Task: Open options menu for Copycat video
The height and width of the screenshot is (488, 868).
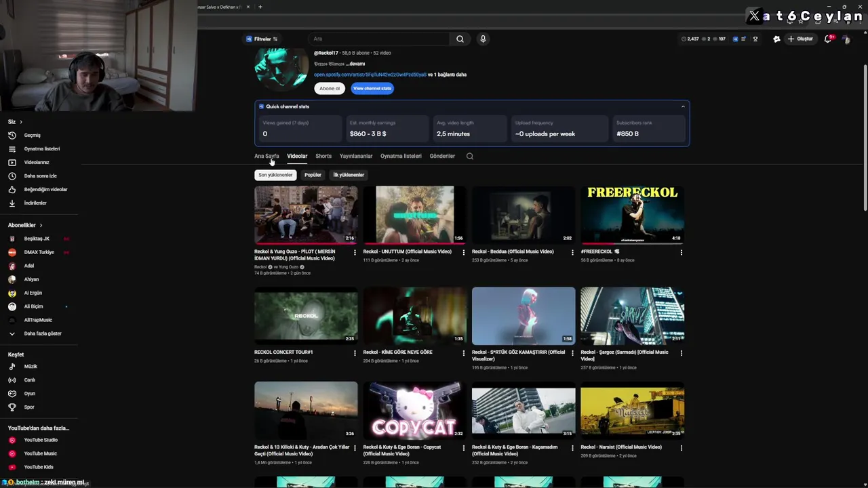Action: point(464,447)
